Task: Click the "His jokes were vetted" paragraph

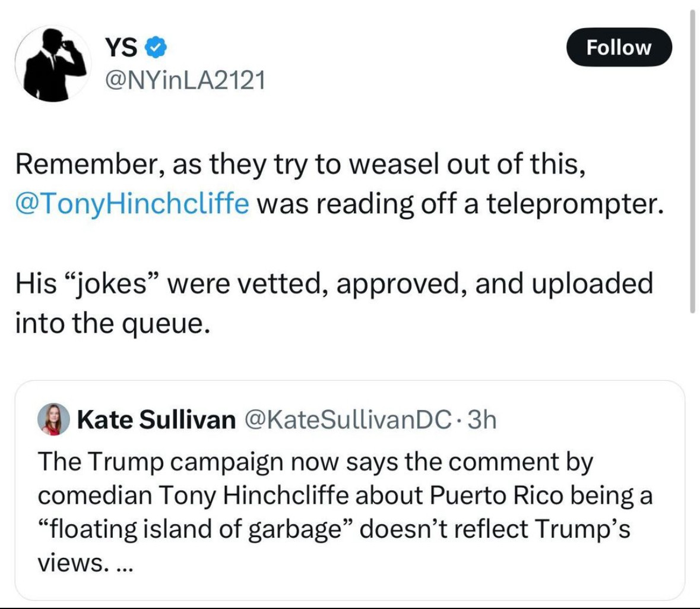Action: coord(334,283)
